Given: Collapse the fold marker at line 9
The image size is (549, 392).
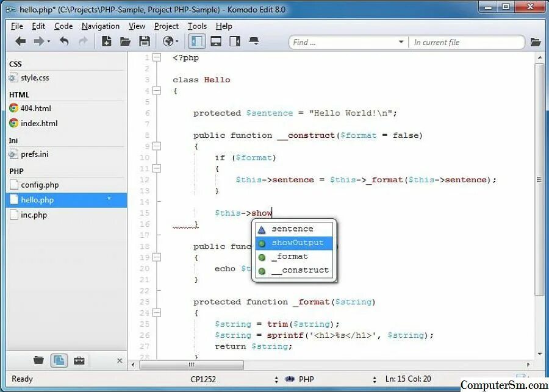Looking at the screenshot, I should point(157,146).
